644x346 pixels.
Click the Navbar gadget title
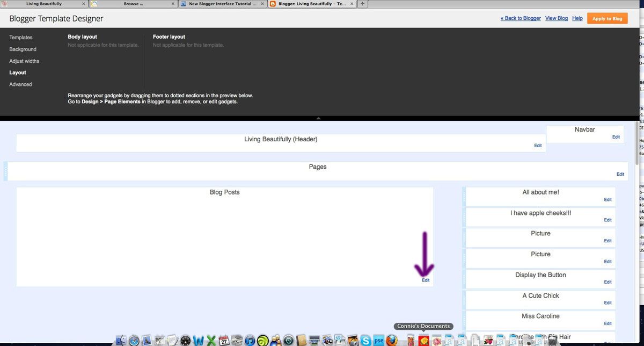(x=584, y=129)
